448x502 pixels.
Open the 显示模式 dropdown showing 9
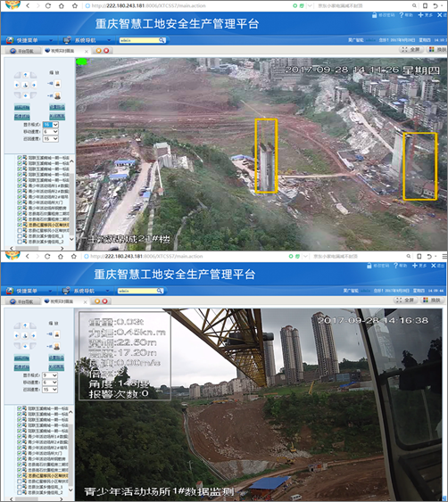coord(50,375)
